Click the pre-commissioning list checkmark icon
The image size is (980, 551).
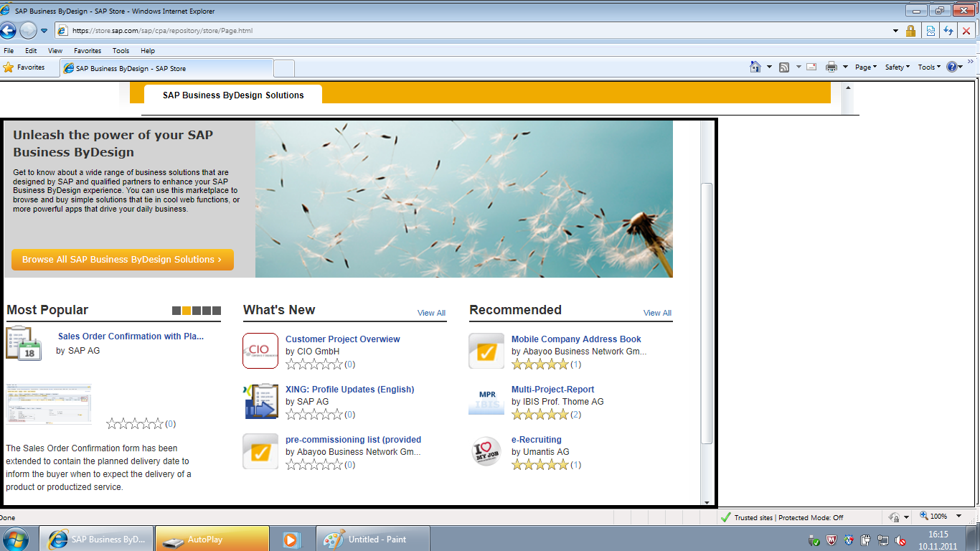(x=260, y=451)
